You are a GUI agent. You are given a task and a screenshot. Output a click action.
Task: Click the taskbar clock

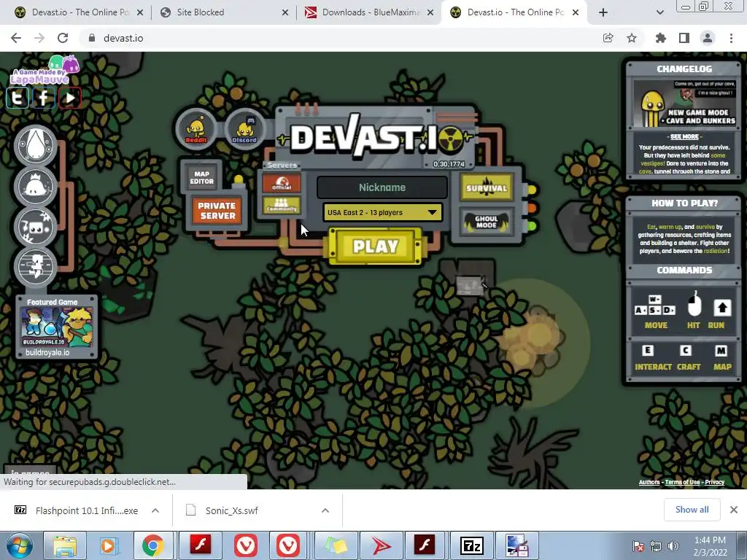[710, 546]
